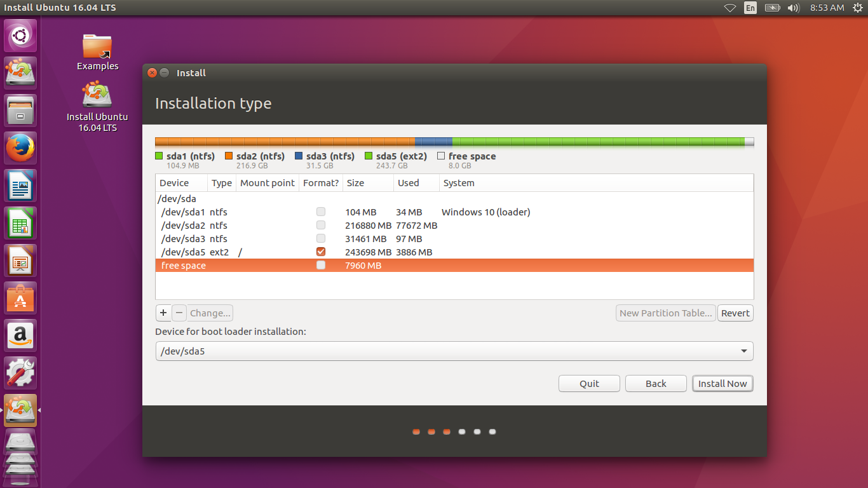
Task: Revert the partition changes
Action: pyautogui.click(x=735, y=313)
